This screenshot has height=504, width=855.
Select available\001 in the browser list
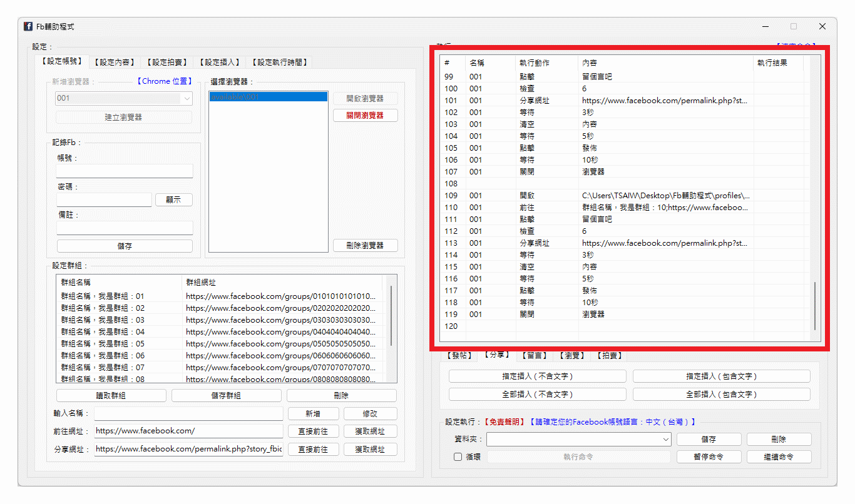click(x=268, y=97)
